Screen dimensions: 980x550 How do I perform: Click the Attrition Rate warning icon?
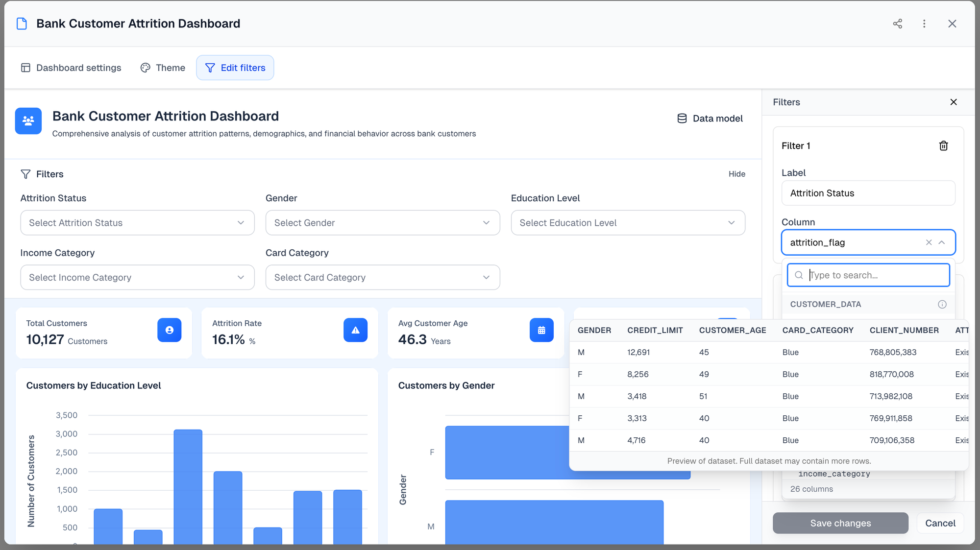pos(355,330)
